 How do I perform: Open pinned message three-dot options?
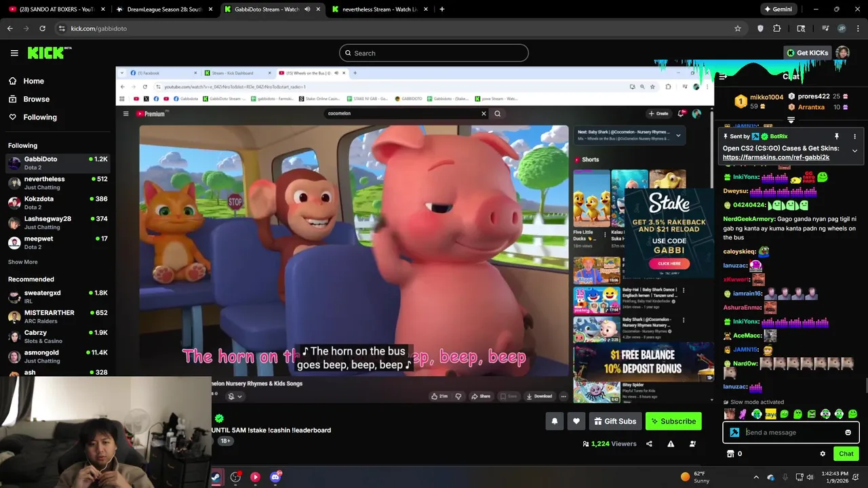tap(854, 136)
